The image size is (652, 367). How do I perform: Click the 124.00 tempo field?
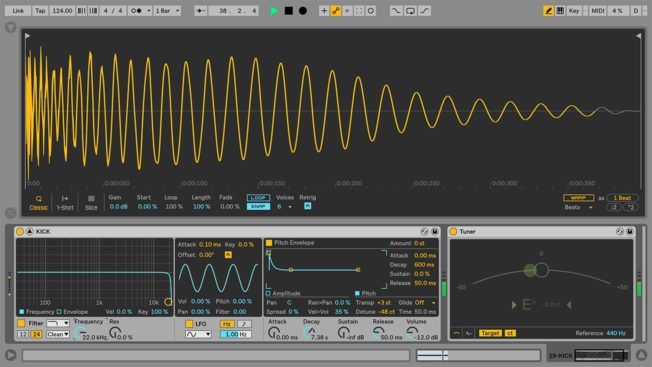pos(62,11)
